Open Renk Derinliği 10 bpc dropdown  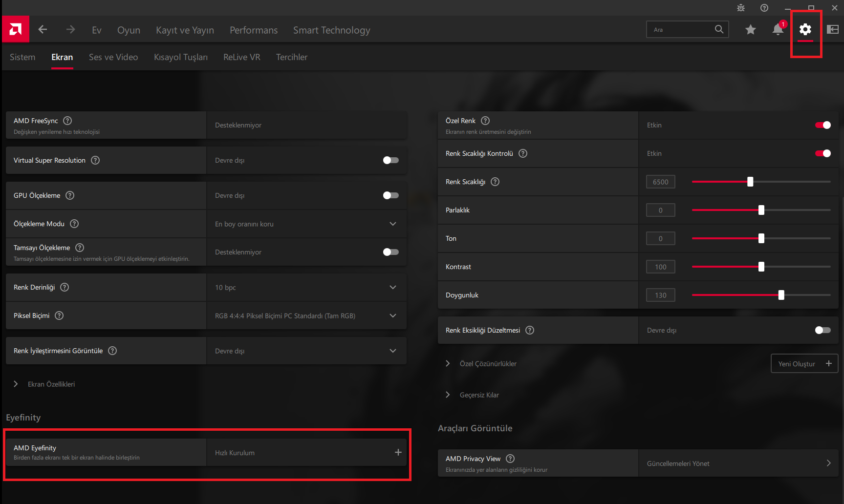pos(307,287)
